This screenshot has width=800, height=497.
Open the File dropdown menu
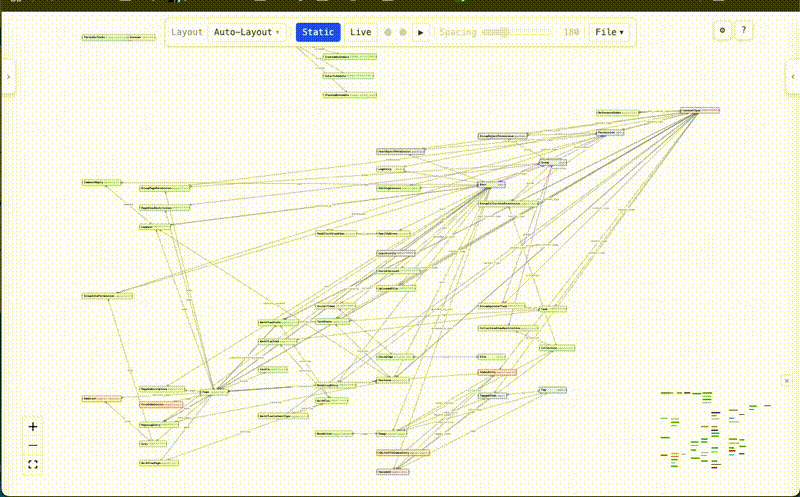click(609, 32)
